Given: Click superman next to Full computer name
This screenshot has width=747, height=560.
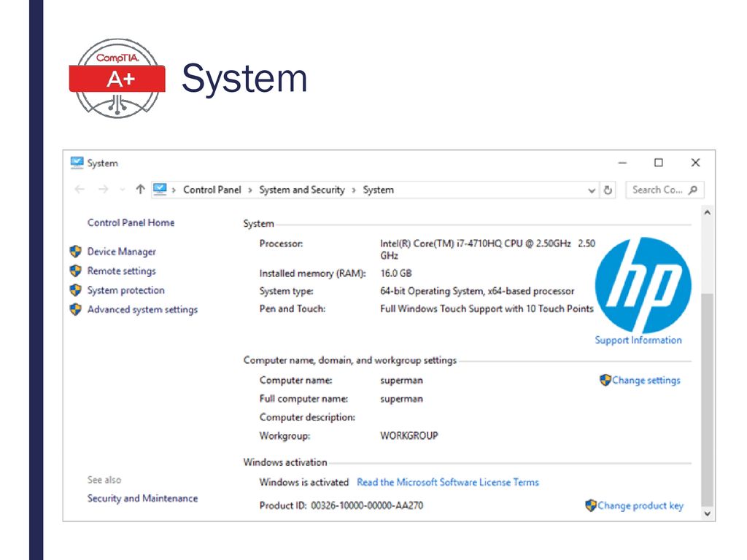Looking at the screenshot, I should click(x=402, y=399).
